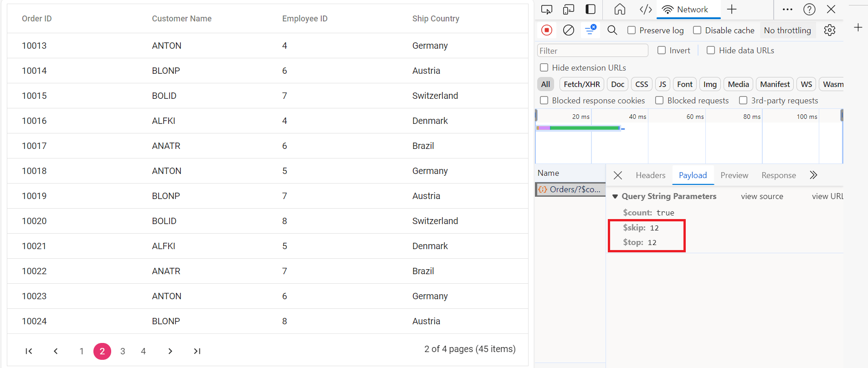Go to page 3 in pager
The width and height of the screenshot is (868, 368).
[123, 351]
